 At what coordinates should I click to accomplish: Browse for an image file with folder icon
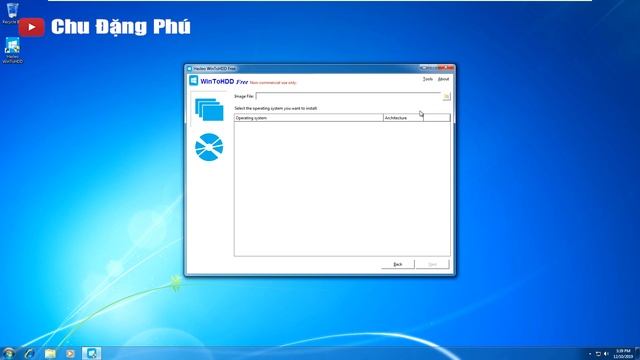click(x=446, y=96)
